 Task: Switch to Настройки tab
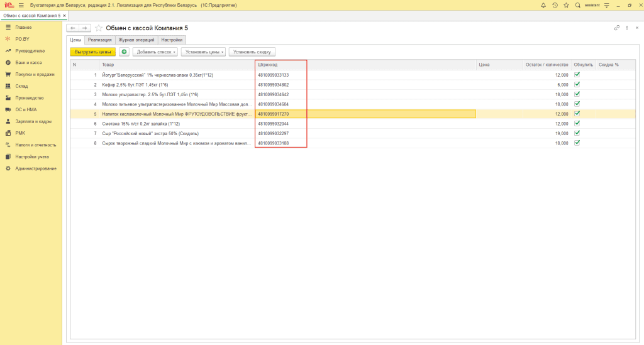[x=172, y=40]
